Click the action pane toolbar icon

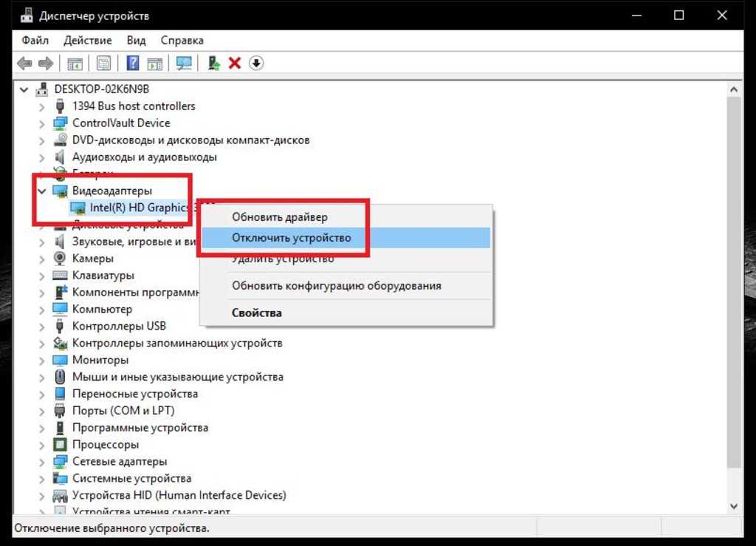(x=155, y=64)
